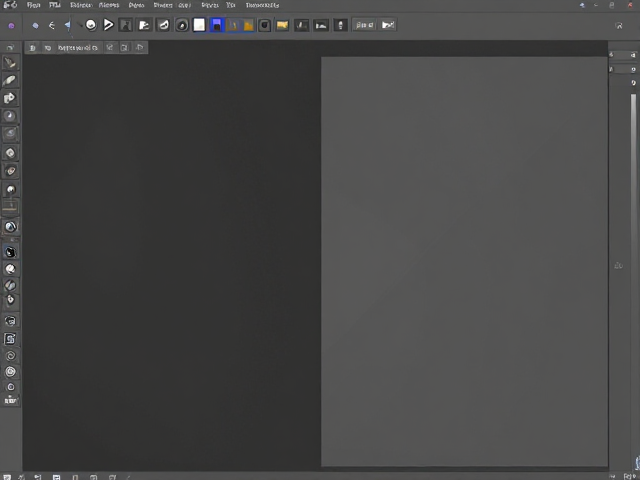
Task: Toggle the square swirl icon in left toolbox
Action: (x=10, y=338)
